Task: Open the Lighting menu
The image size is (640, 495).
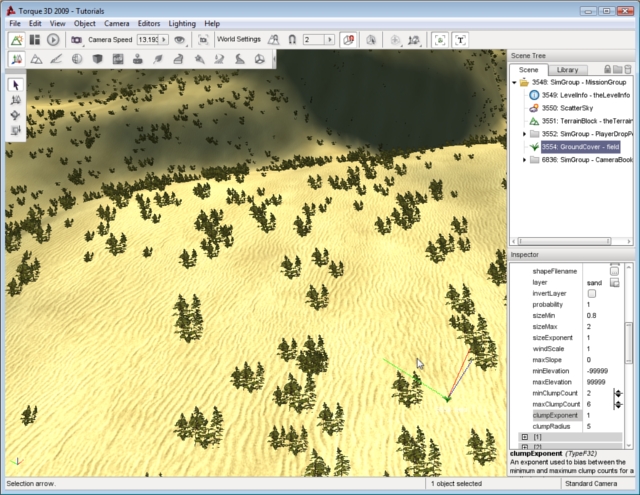Action: pyautogui.click(x=183, y=22)
